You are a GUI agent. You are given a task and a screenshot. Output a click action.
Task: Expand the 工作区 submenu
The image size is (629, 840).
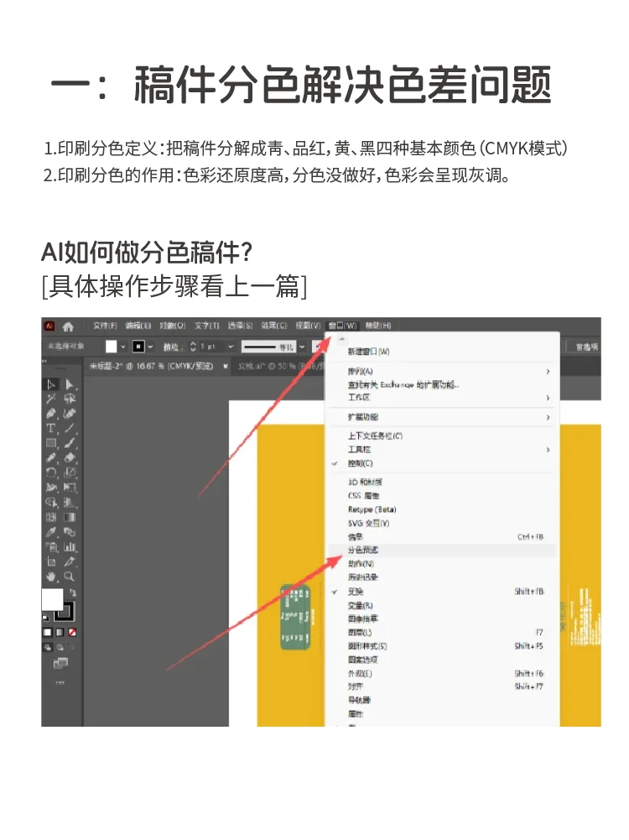pyautogui.click(x=442, y=398)
